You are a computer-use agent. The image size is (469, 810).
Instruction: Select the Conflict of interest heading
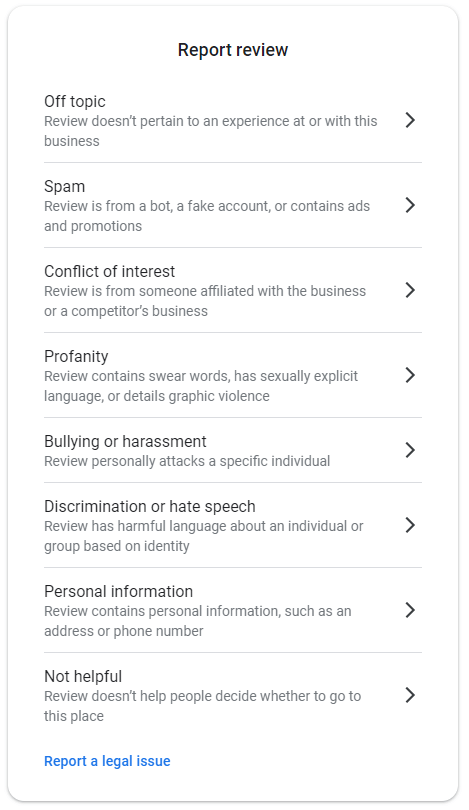[110, 271]
